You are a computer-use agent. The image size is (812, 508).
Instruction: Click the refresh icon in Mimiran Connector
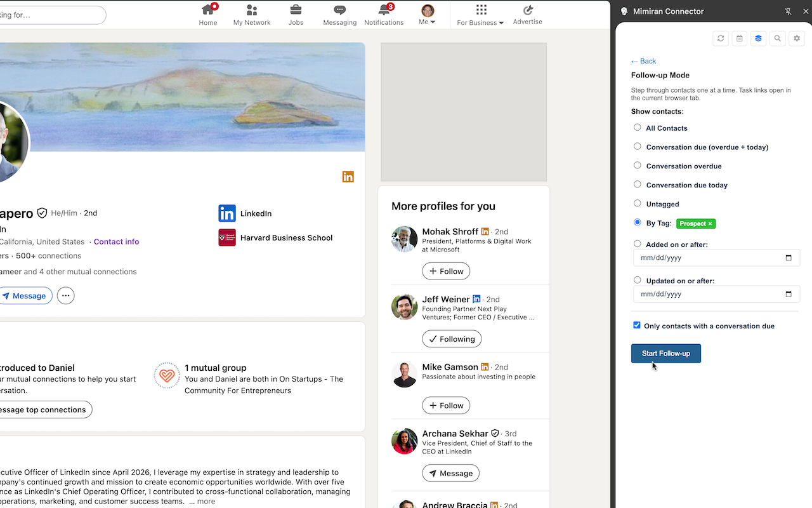721,39
